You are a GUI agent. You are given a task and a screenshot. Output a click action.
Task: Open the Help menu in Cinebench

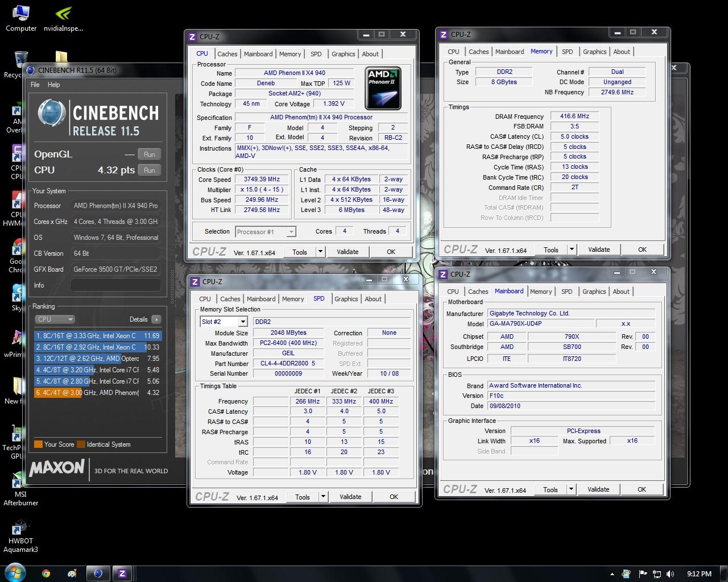coord(53,85)
